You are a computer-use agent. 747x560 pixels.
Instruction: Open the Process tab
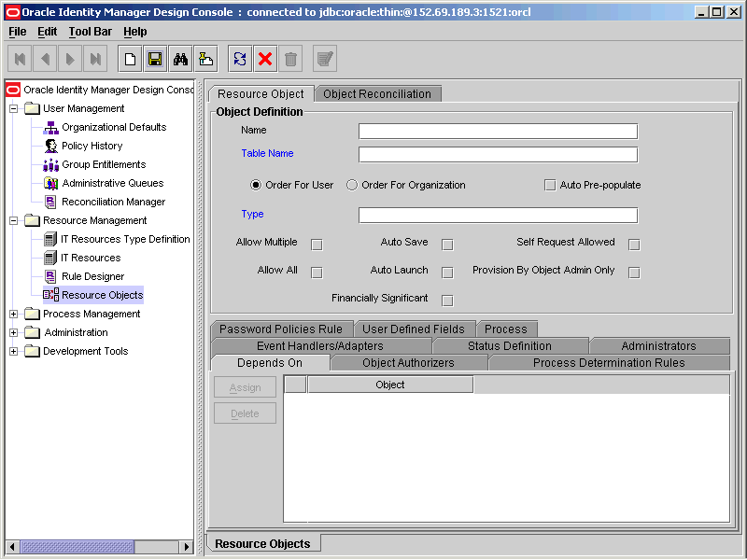(x=506, y=329)
